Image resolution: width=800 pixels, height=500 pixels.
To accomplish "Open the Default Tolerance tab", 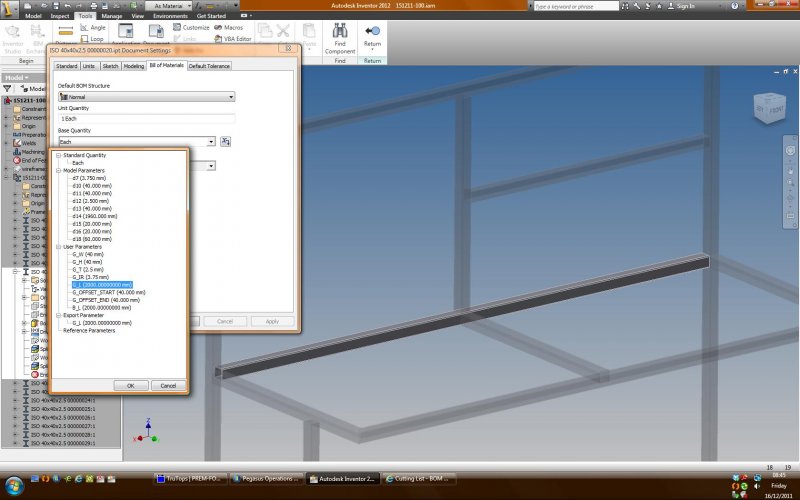I will tap(209, 66).
